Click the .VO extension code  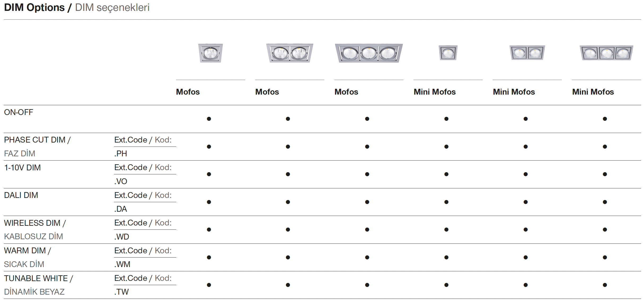(121, 181)
